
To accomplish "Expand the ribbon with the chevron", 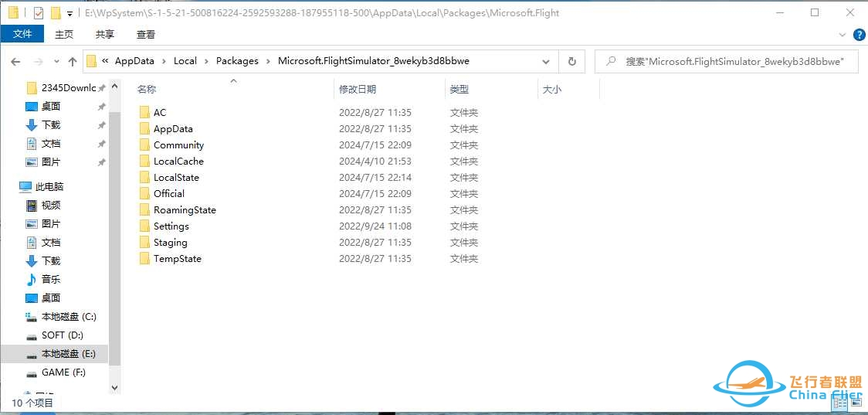I will pos(843,34).
